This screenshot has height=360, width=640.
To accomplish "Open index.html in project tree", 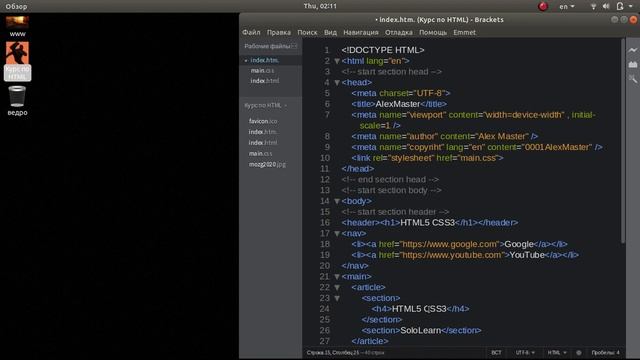I will point(263,142).
